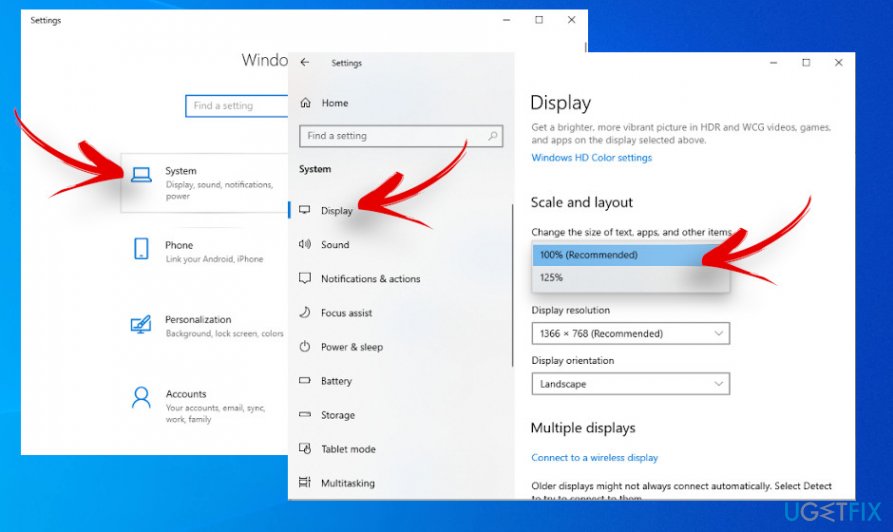
Task: Click the Accounts person icon
Action: pos(141,398)
